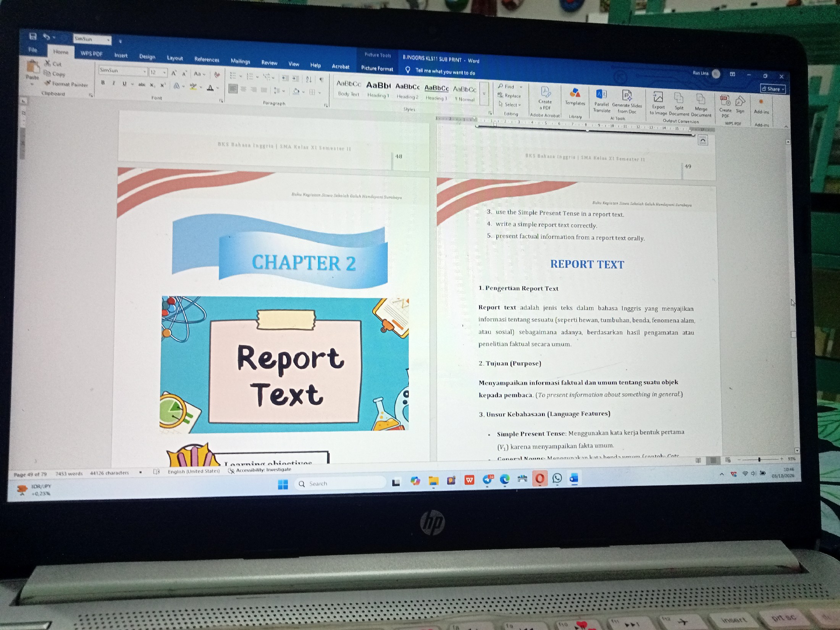The width and height of the screenshot is (840, 630).
Task: Toggle Subscript formatting
Action: [x=152, y=85]
